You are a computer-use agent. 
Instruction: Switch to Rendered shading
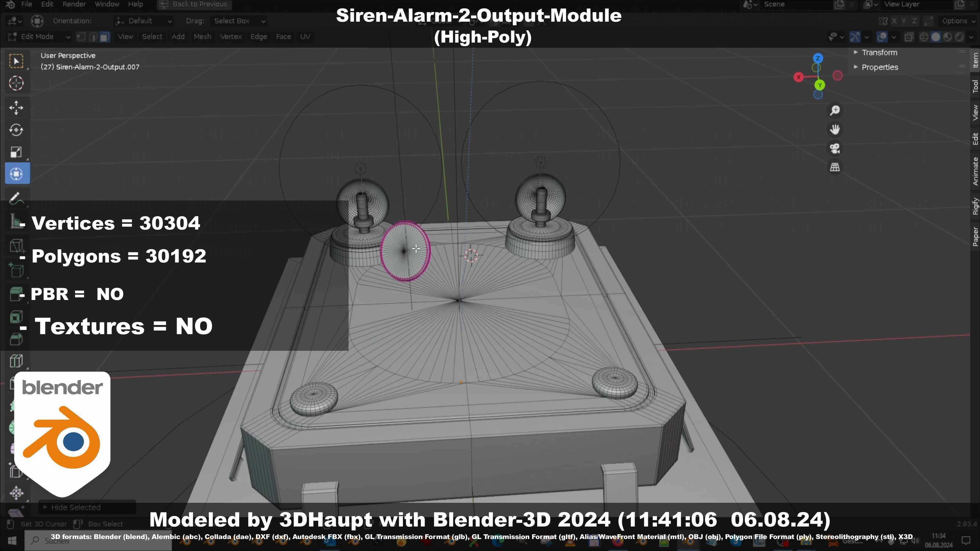(x=960, y=37)
